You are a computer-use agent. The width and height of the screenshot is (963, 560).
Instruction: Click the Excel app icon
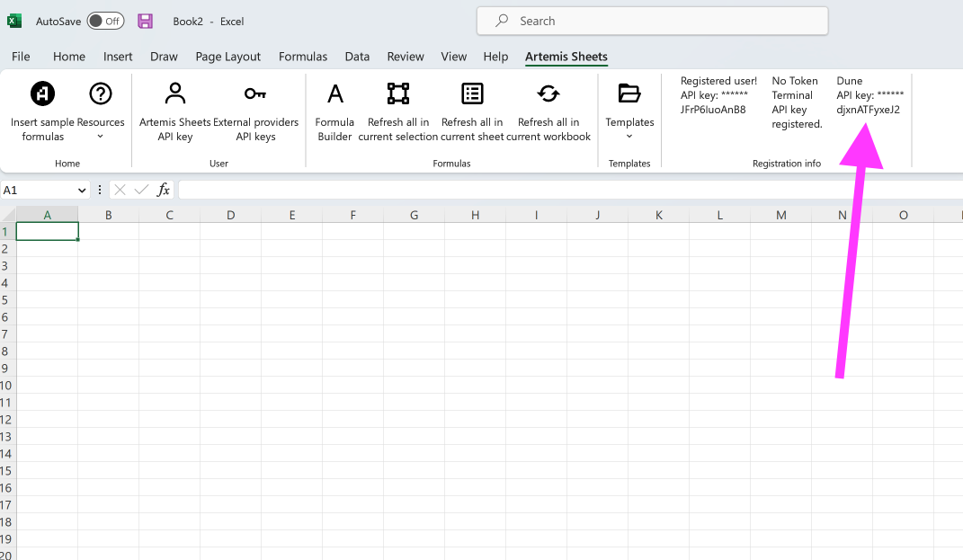click(x=14, y=21)
